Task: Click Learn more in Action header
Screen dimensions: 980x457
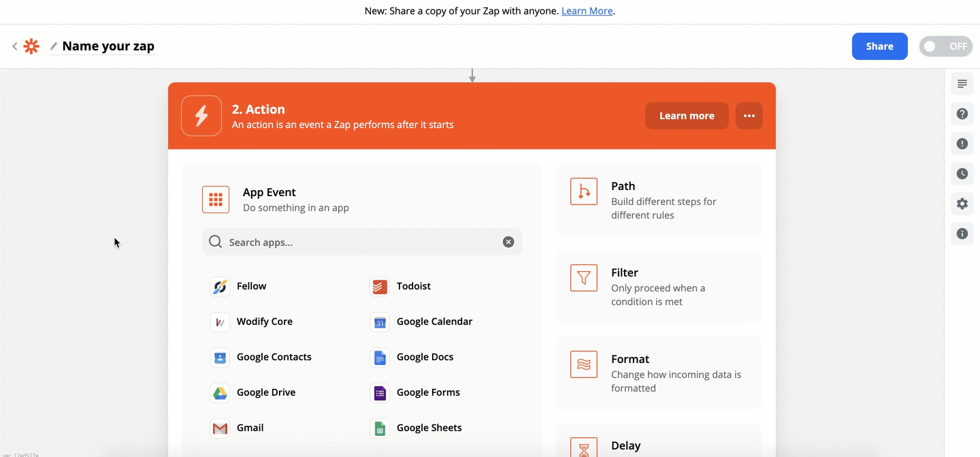Action: tap(687, 116)
